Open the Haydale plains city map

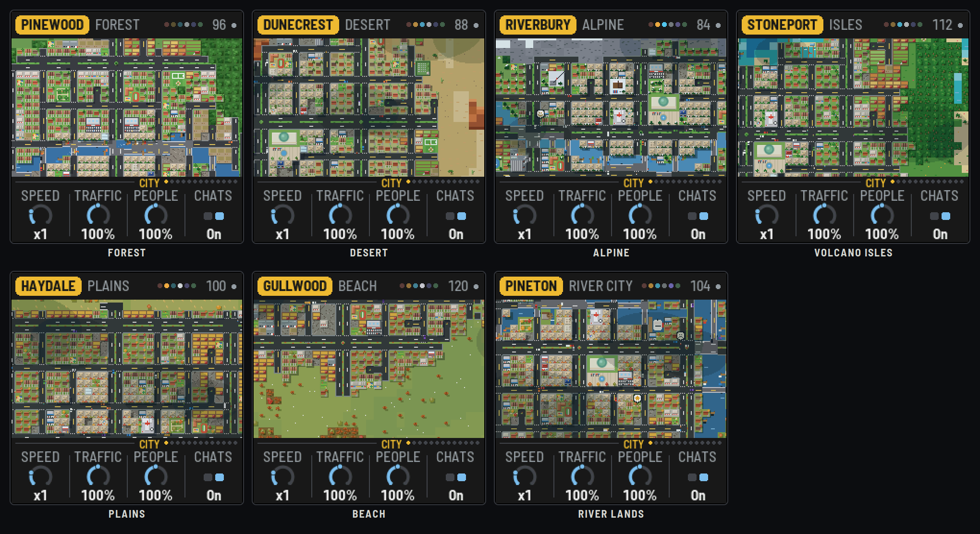coord(127,369)
